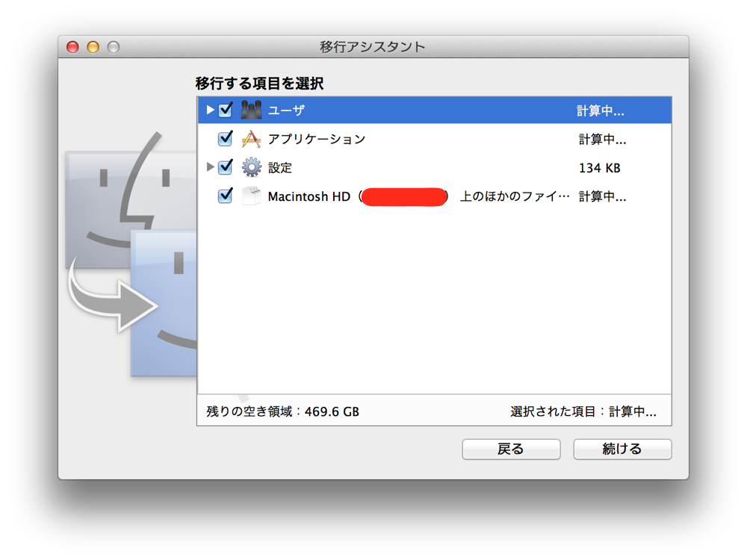
Task: Click the Applications icon
Action: point(251,139)
